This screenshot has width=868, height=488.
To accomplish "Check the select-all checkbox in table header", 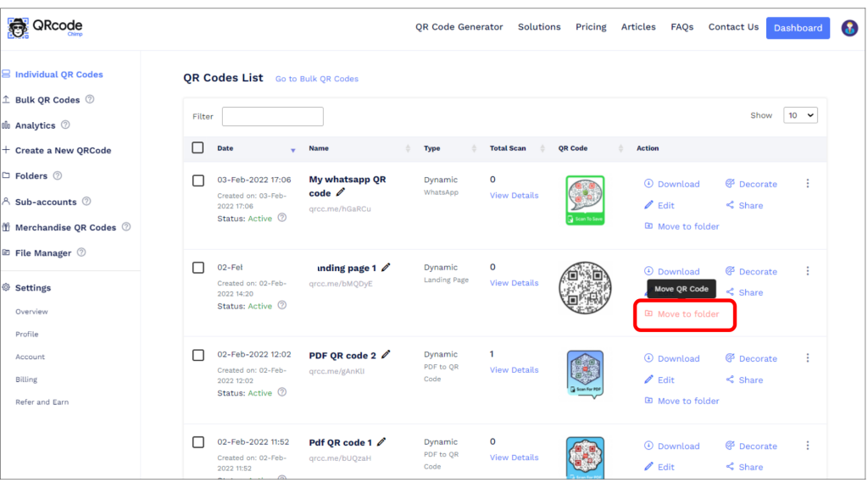I will (198, 147).
